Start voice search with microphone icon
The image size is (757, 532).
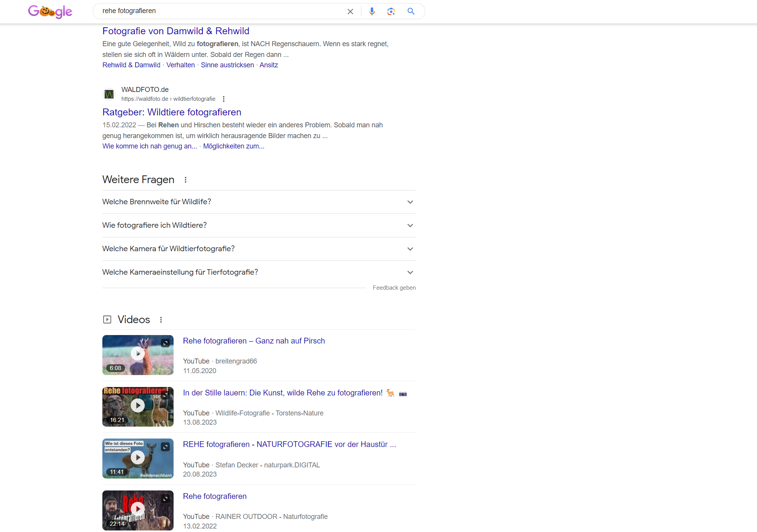pos(372,12)
